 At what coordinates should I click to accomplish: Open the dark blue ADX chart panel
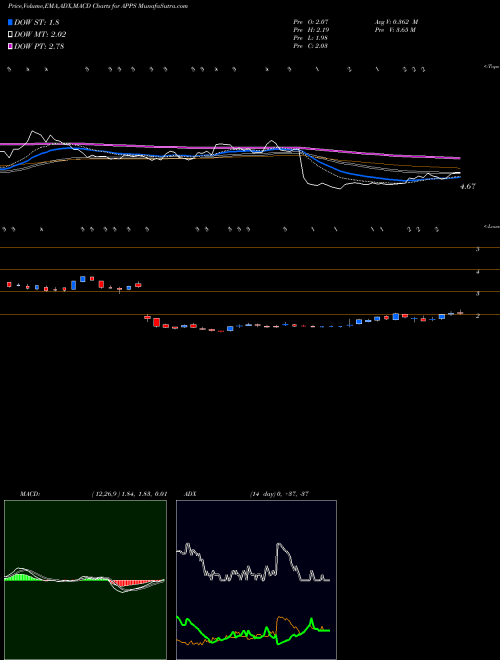[256, 580]
